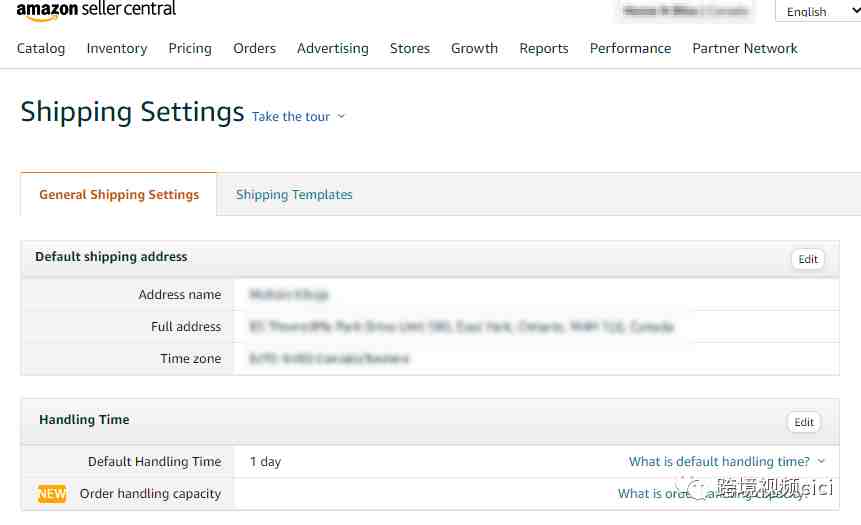861x525 pixels.
Task: Click the blurred account name selector
Action: (x=685, y=11)
